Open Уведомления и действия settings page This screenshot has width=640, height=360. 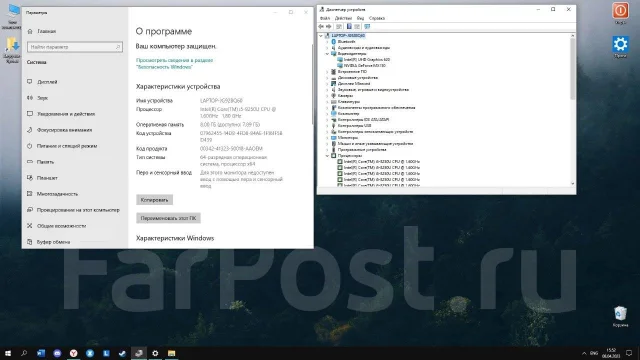click(x=66, y=114)
